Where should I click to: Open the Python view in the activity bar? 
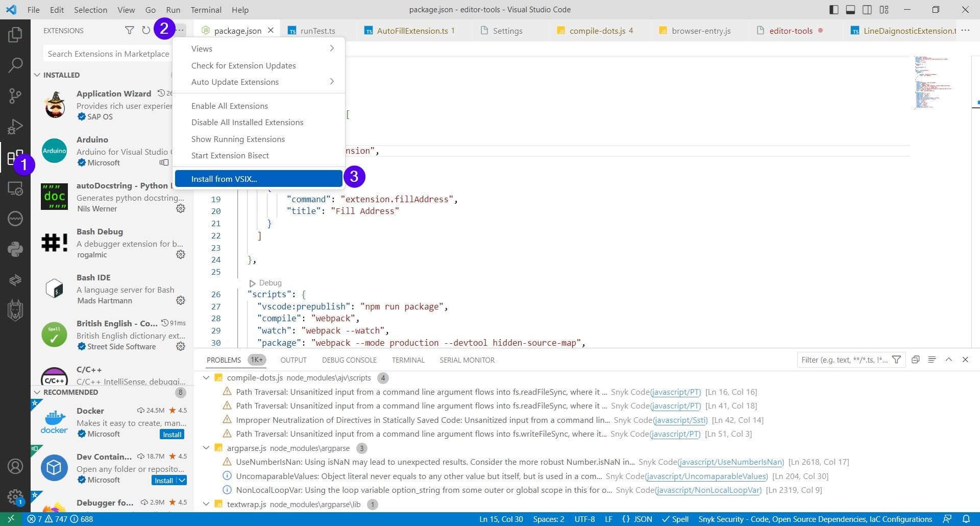pos(15,249)
